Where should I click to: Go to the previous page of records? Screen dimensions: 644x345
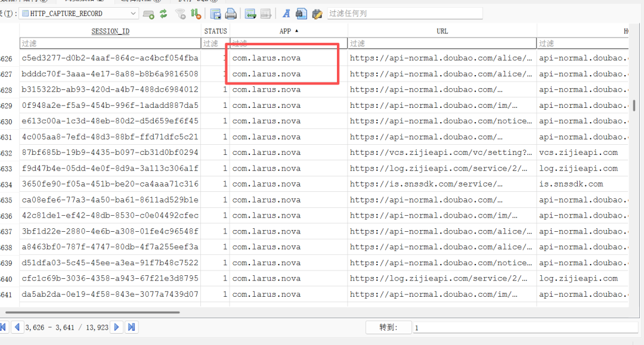(x=17, y=327)
